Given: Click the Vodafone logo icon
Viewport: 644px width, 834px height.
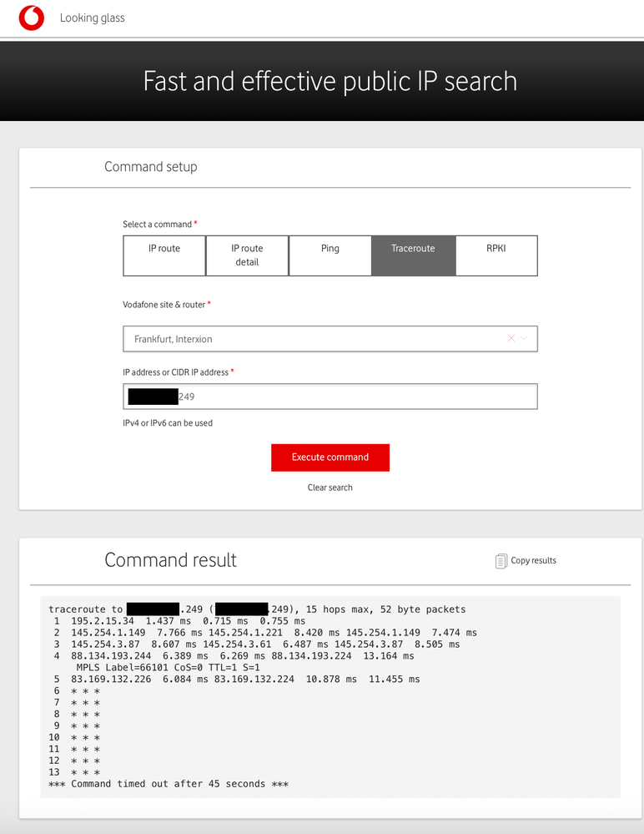Looking at the screenshot, I should (32, 18).
